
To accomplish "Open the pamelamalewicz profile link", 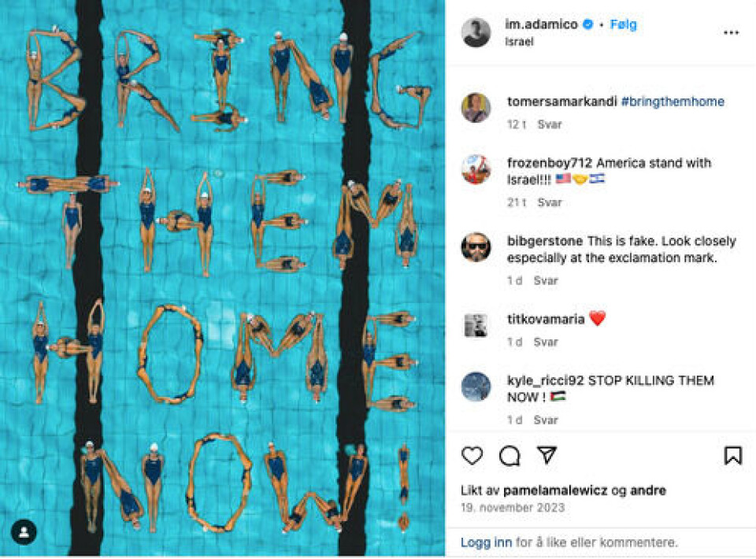I will coord(555,491).
